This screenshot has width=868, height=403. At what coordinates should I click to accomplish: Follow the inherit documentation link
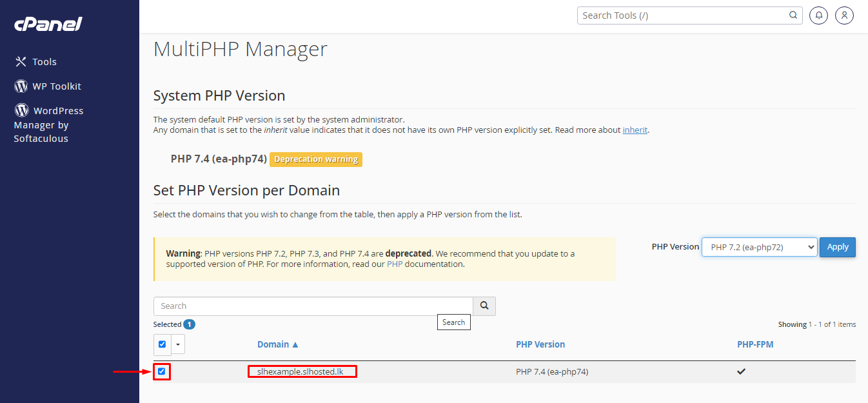[x=635, y=130]
